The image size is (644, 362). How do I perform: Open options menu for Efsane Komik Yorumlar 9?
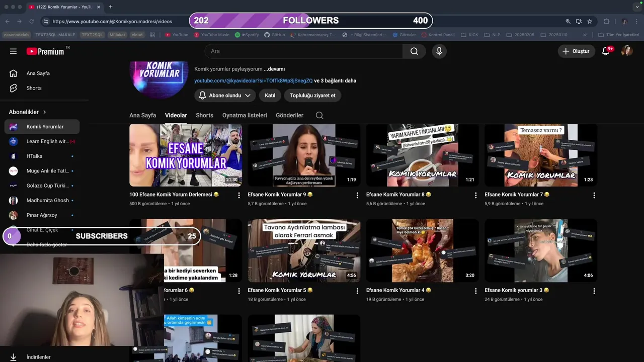[x=357, y=195]
